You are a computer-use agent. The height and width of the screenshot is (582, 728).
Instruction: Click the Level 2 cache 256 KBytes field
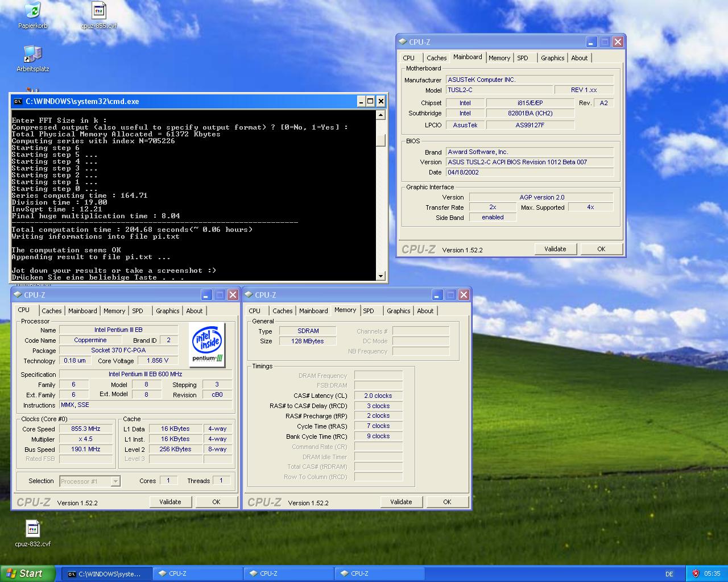pos(176,449)
